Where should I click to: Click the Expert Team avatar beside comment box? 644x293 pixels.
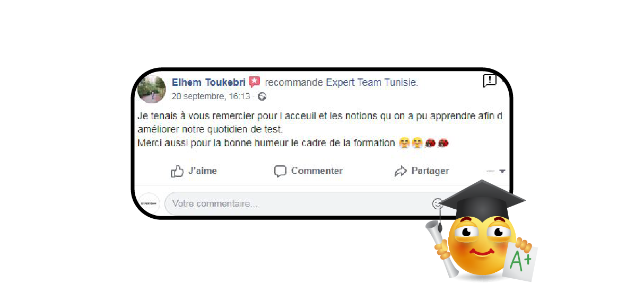pos(149,203)
